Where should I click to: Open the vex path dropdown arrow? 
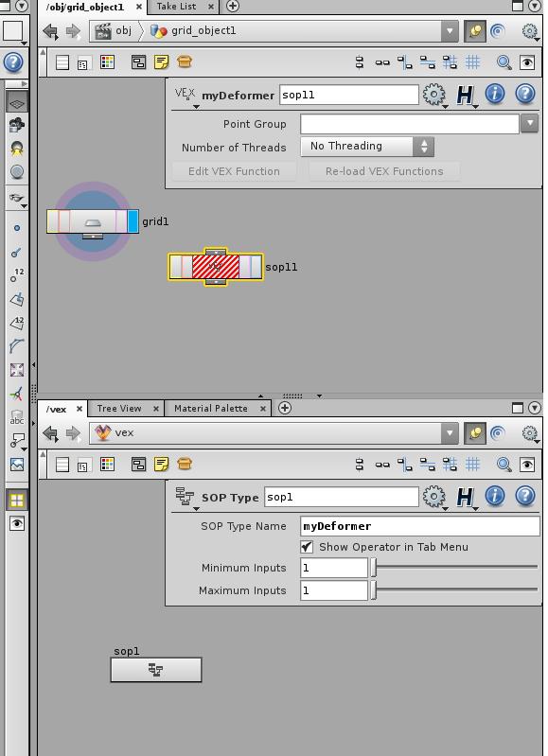(x=450, y=433)
